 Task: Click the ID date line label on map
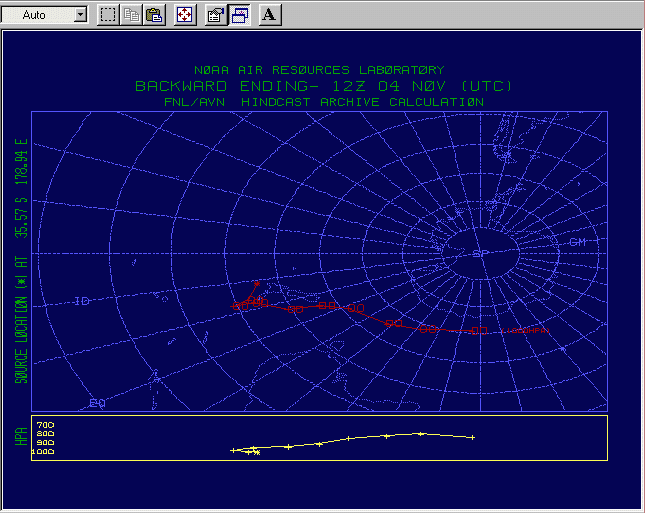tap(81, 301)
